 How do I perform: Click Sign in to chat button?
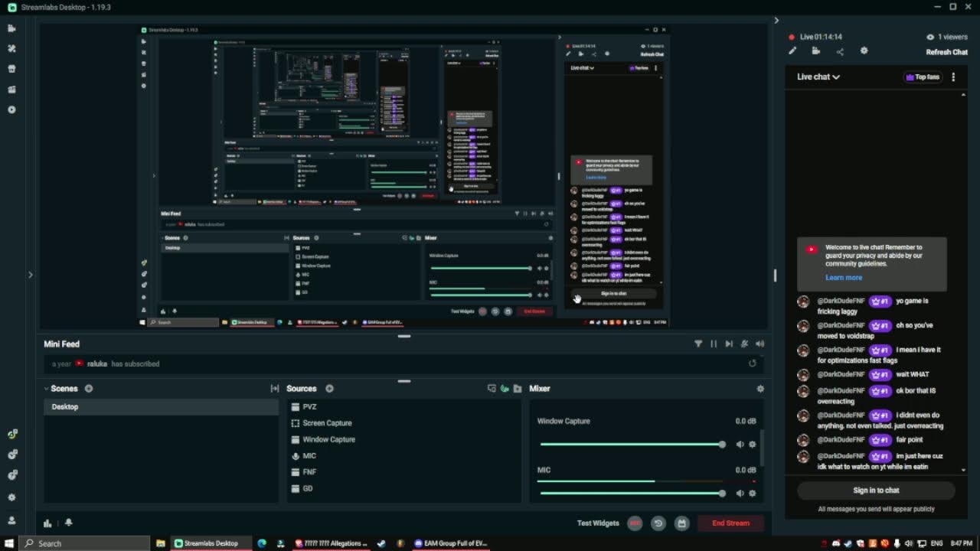click(876, 491)
